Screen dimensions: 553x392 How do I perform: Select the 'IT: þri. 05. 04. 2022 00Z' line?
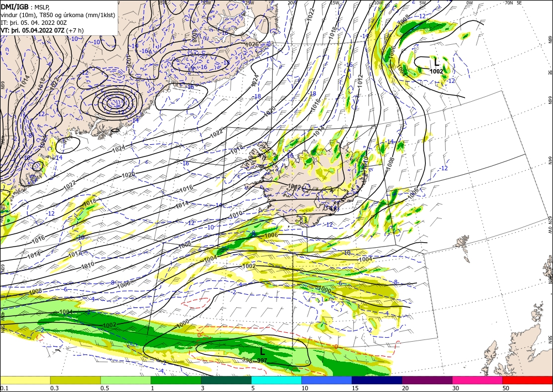click(x=34, y=22)
